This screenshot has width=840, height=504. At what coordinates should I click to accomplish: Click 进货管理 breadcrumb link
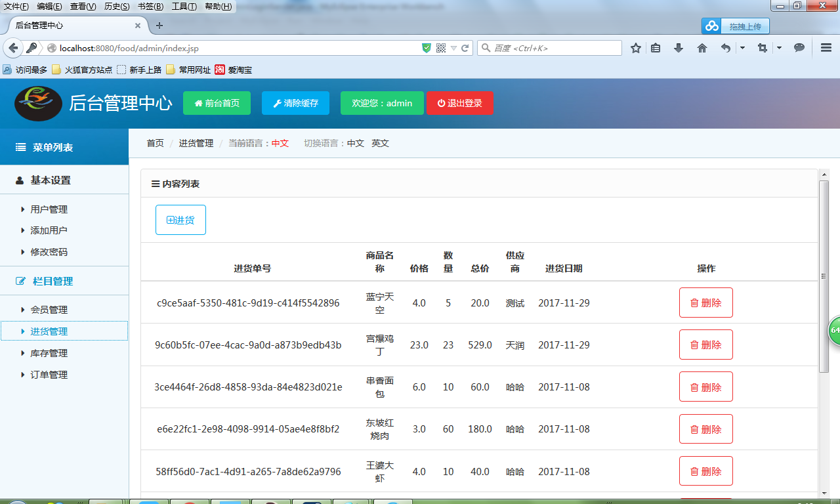[x=196, y=143]
